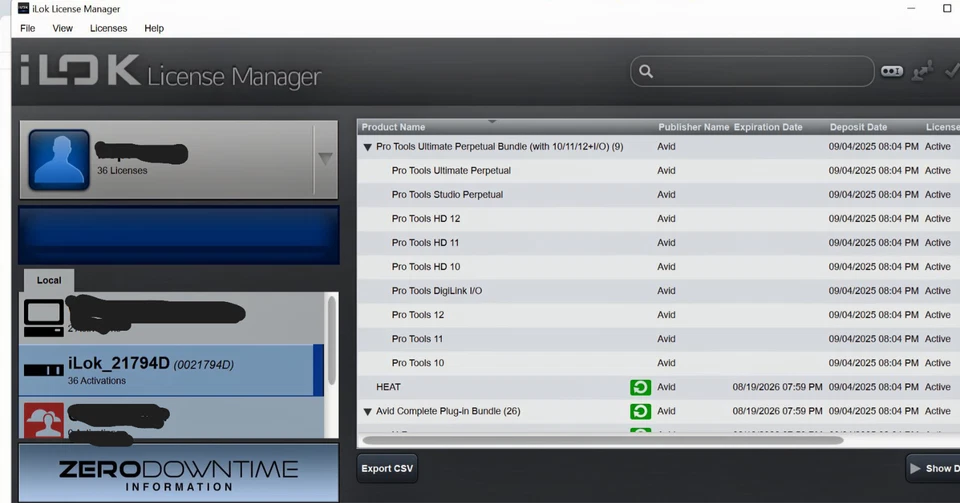Switch to the Local tab
Screen dimensions: 960x503
coord(49,280)
